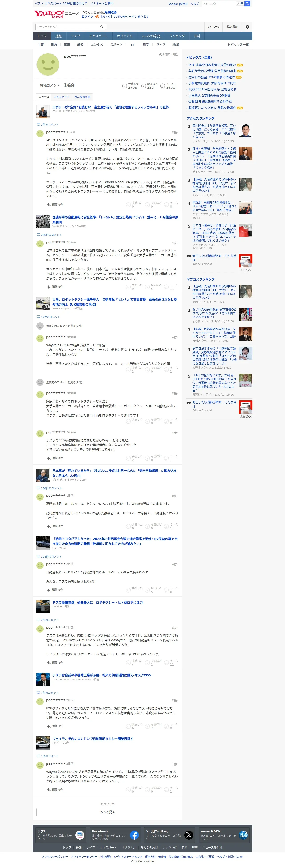Click ヘルプ link in top bar
This screenshot has height=868, width=285.
click(194, 4)
